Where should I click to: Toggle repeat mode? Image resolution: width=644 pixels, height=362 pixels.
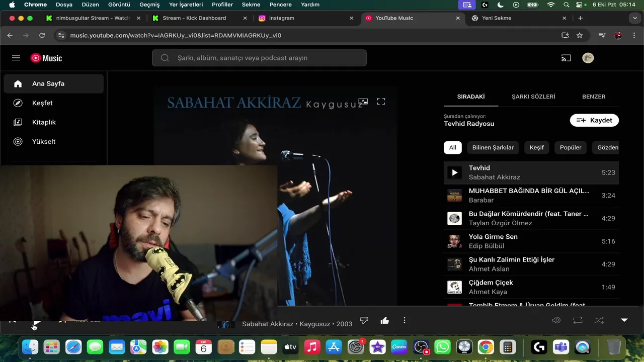coord(578,320)
